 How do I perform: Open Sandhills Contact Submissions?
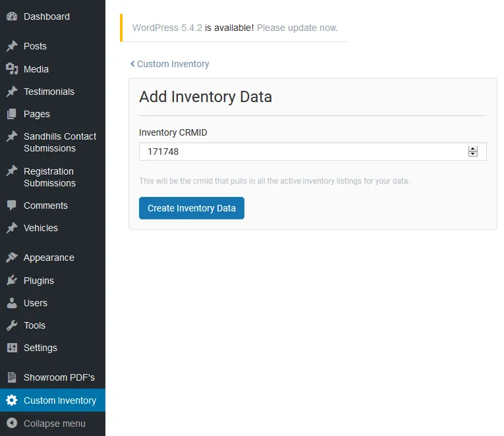pos(53,142)
